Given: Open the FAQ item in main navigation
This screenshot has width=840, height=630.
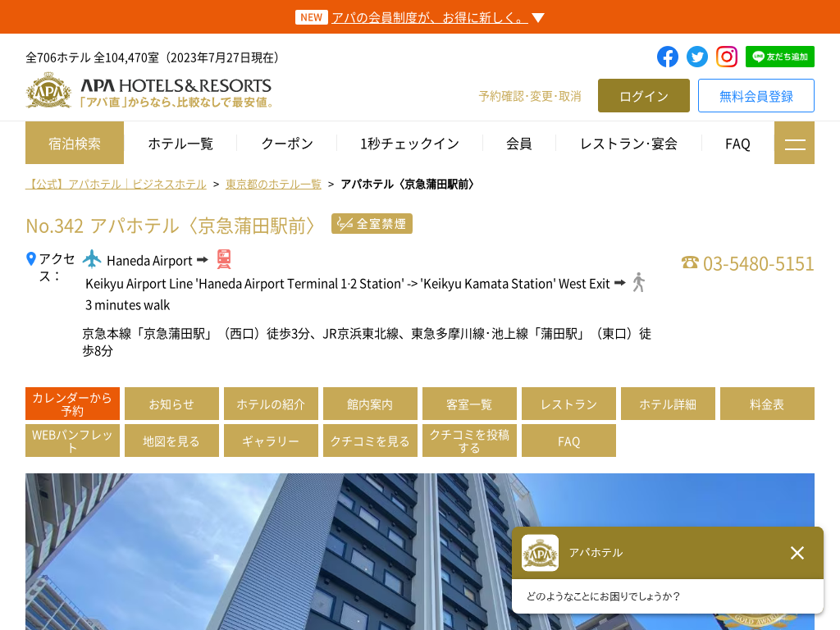Looking at the screenshot, I should [x=737, y=144].
